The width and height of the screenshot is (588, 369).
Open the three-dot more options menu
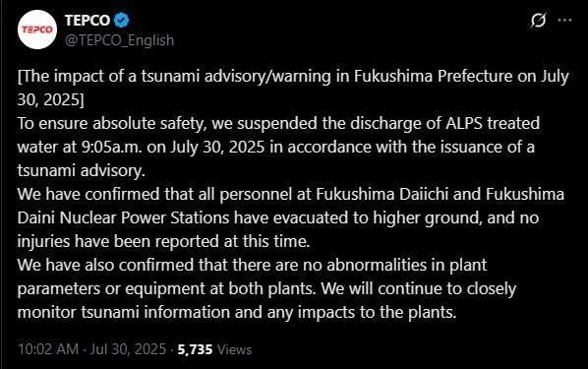pos(564,21)
